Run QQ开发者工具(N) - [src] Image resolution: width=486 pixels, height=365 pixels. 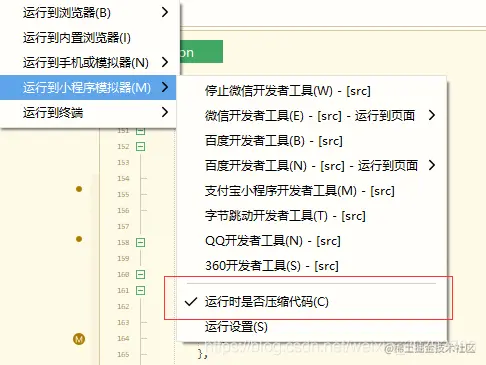[x=312, y=241]
